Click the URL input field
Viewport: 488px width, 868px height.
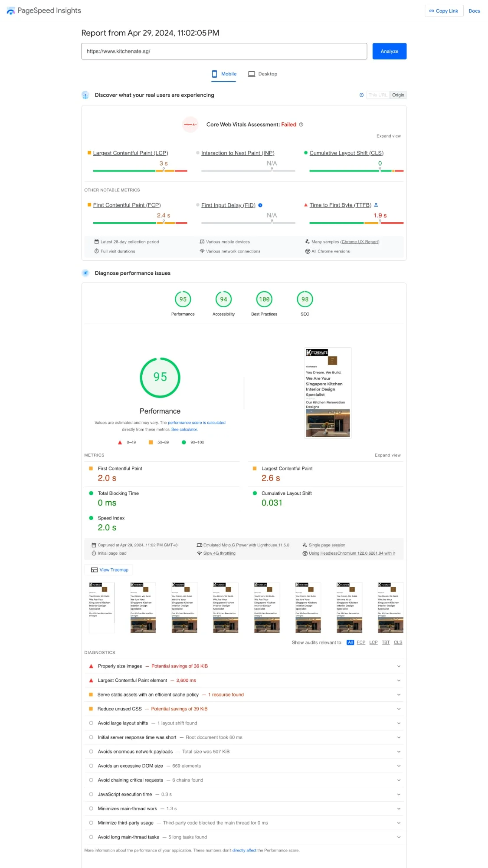224,51
